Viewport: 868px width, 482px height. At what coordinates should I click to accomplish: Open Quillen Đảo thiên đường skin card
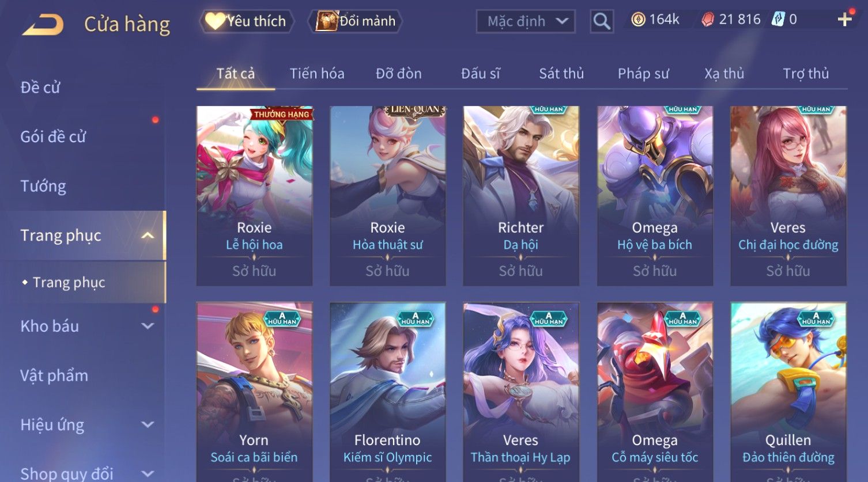tap(788, 392)
